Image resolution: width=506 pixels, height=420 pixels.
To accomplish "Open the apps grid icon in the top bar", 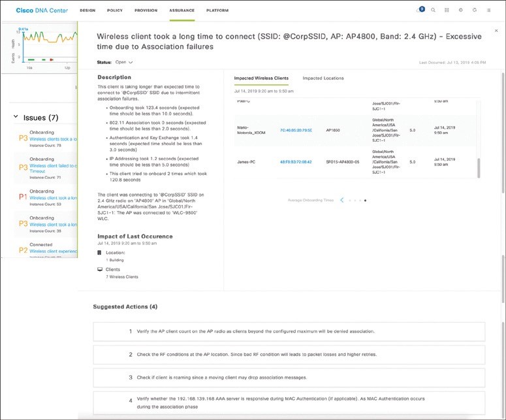I will 447,10.
